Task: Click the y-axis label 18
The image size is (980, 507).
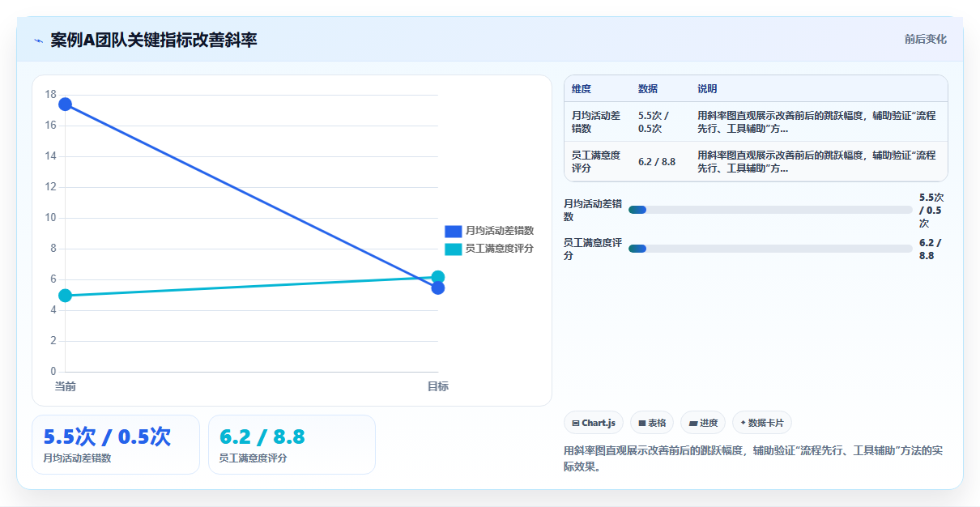Action: coord(50,95)
